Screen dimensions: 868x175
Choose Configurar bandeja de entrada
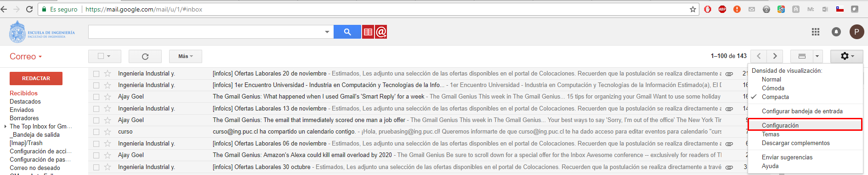pyautogui.click(x=802, y=111)
